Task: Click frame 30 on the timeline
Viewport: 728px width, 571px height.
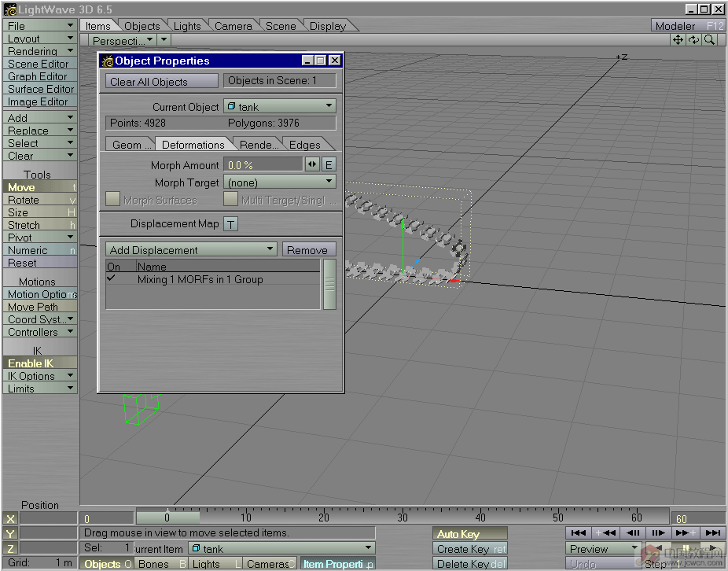Action: pos(402,517)
